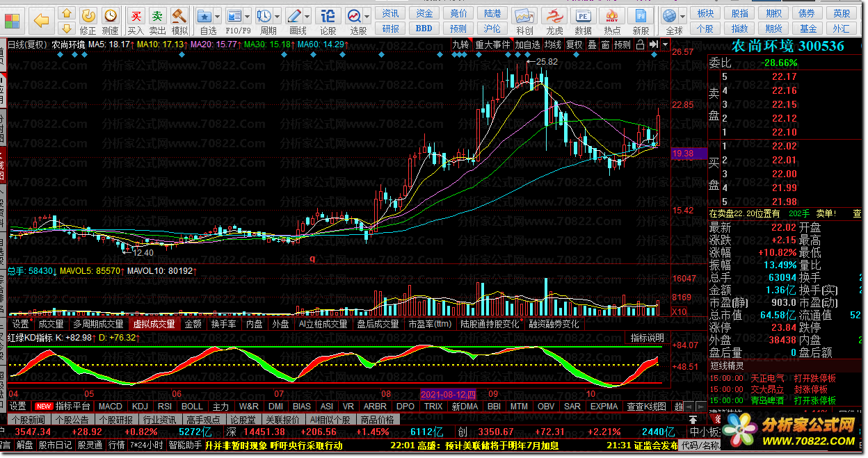Viewport: 868px width, 458px height.
Task: Click 加自选 to add to watchlist
Action: click(527, 44)
